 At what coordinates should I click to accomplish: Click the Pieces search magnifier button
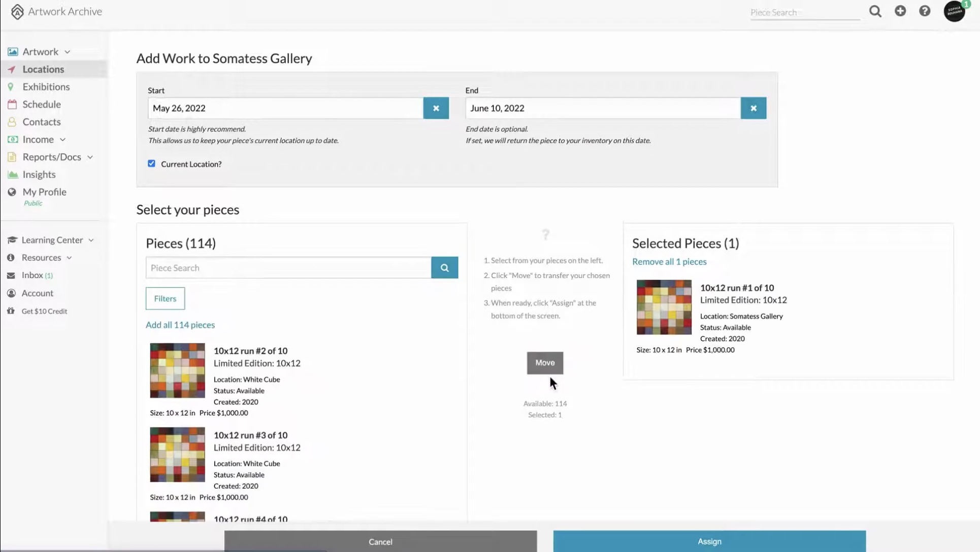point(445,267)
